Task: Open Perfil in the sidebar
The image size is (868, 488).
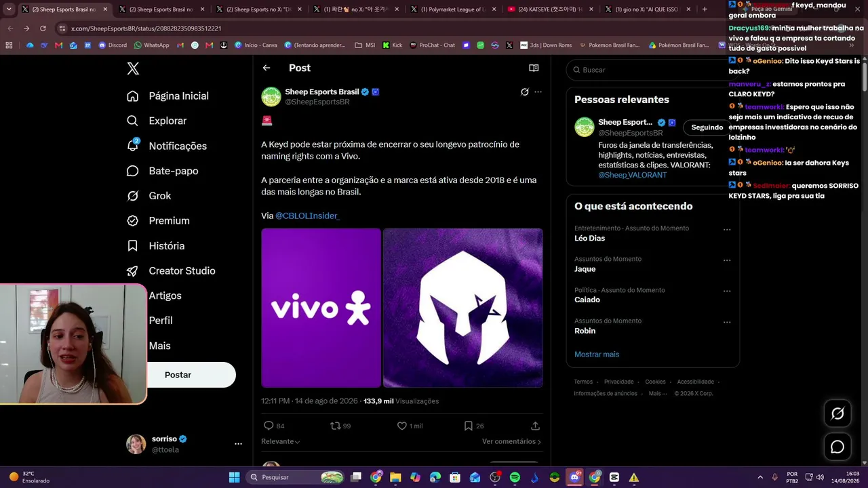Action: click(x=161, y=321)
